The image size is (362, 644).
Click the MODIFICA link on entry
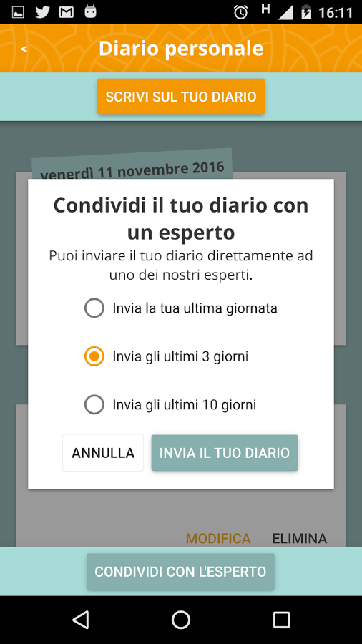tap(218, 538)
